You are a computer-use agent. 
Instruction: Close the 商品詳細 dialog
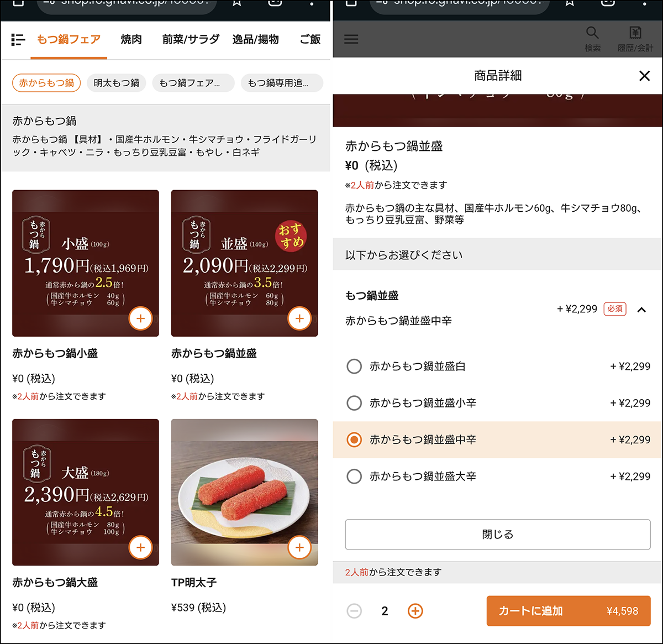[644, 76]
